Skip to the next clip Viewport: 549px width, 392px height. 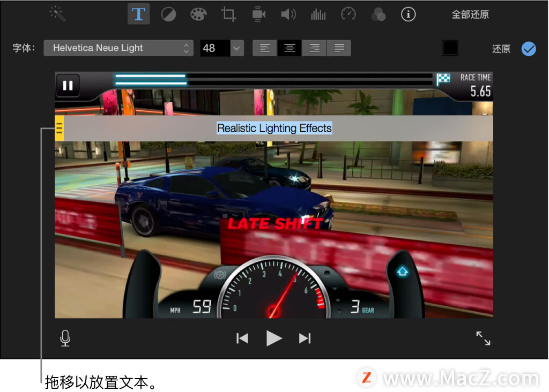pos(305,338)
